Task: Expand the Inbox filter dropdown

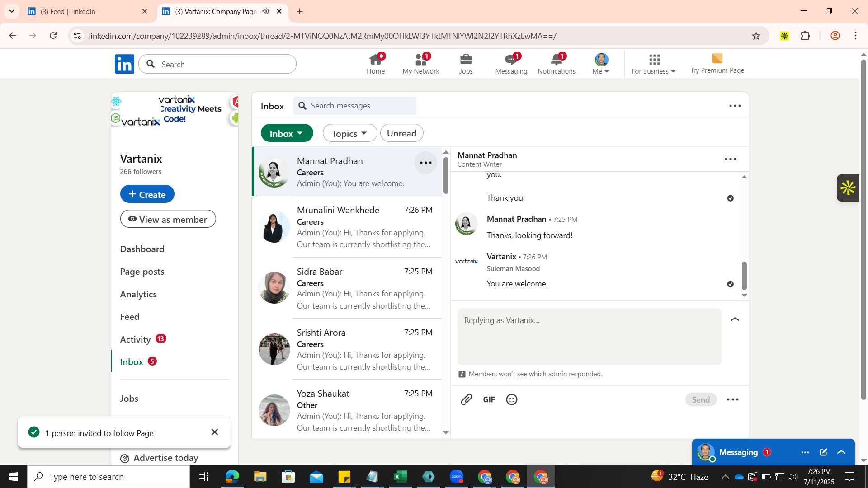Action: tap(287, 133)
